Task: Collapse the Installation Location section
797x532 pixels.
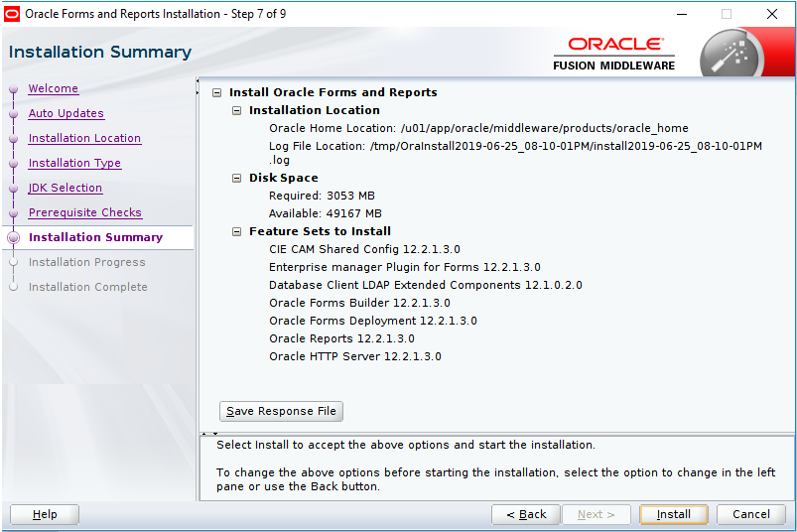Action: 237,110
